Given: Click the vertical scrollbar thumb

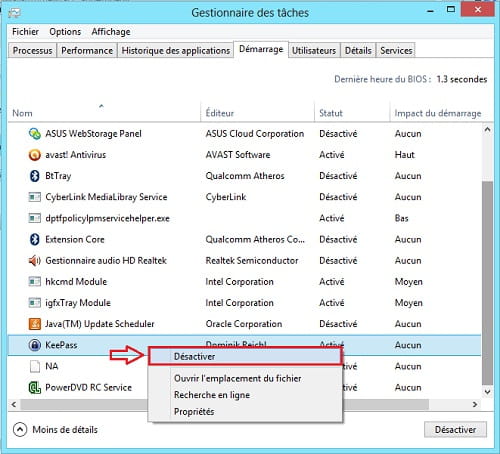Looking at the screenshot, I should point(487,283).
